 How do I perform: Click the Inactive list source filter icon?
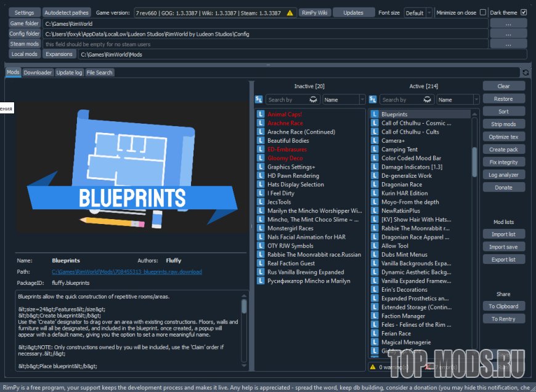tap(259, 100)
